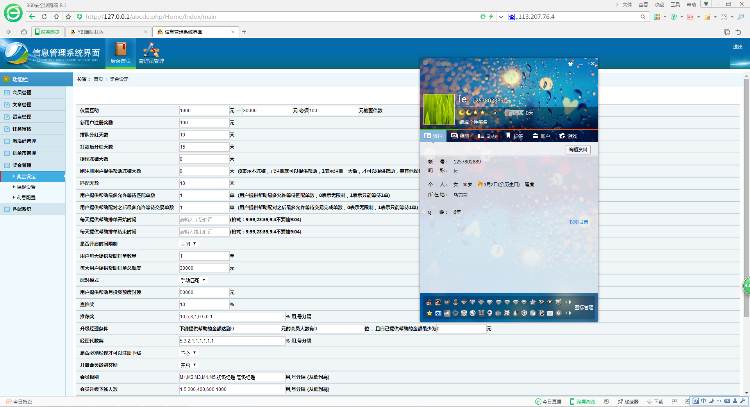Click the 编辑资料 button in the profile window
The width and height of the screenshot is (750, 407).
coord(578,150)
